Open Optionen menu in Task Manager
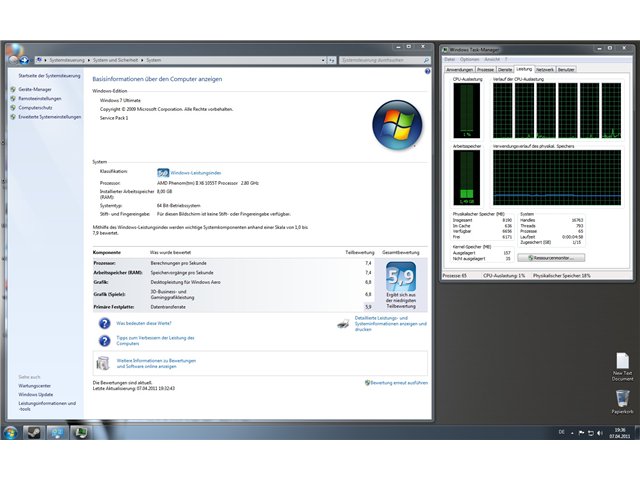 point(469,59)
